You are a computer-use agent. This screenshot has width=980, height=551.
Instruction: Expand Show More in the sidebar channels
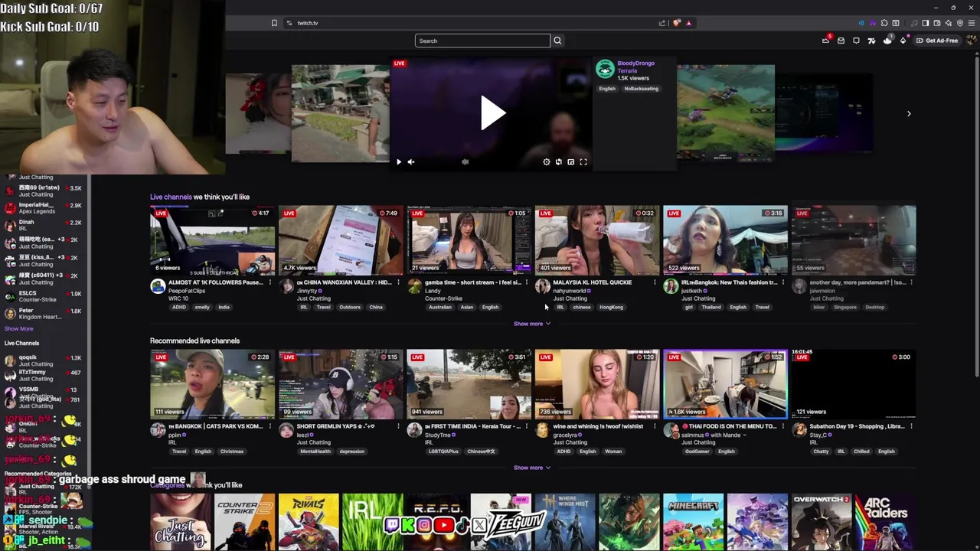coord(18,328)
